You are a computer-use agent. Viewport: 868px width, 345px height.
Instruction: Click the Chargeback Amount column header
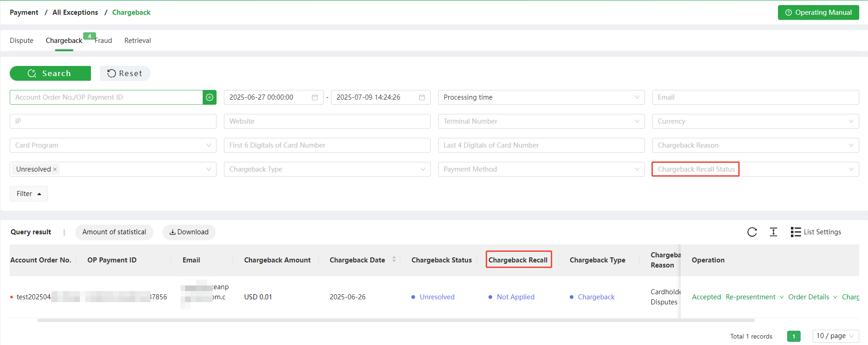277,260
